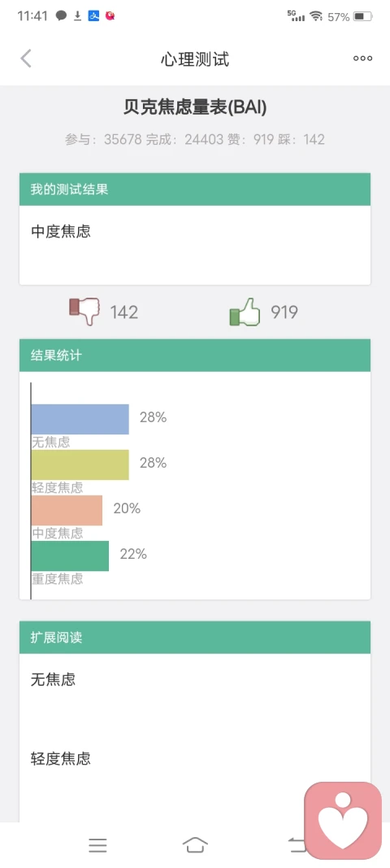The image size is (390, 868).
Task: Tap the Wi-Fi status icon
Action: 316,16
